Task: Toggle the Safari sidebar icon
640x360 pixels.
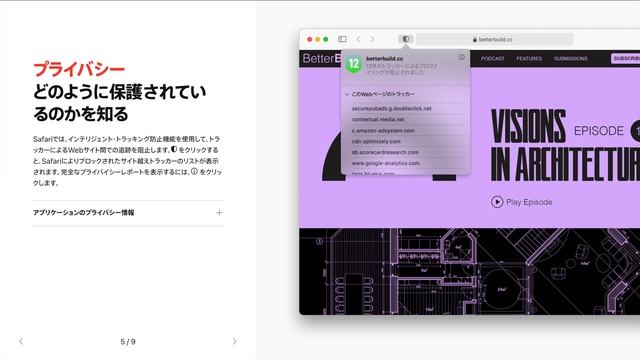Action: coord(342,39)
